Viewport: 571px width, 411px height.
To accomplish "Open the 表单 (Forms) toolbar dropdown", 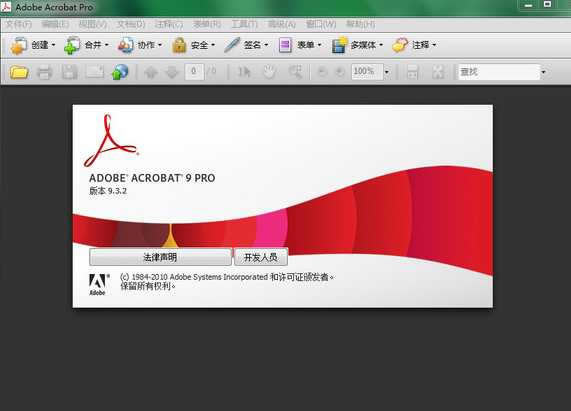I will [x=300, y=45].
